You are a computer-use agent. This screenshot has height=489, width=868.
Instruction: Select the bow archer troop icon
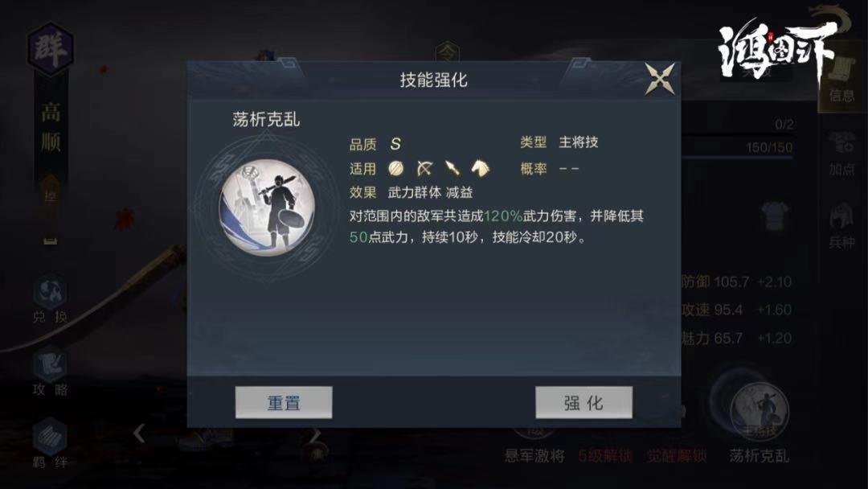click(424, 168)
